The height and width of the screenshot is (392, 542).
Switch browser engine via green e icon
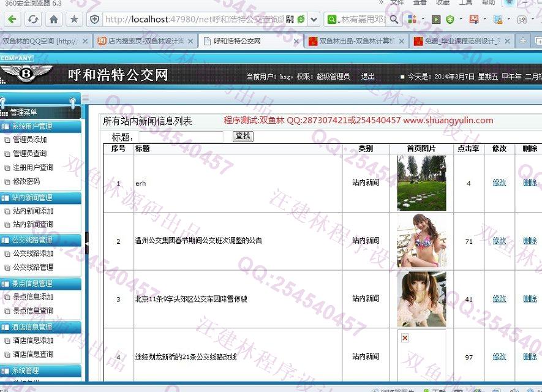tap(301, 20)
